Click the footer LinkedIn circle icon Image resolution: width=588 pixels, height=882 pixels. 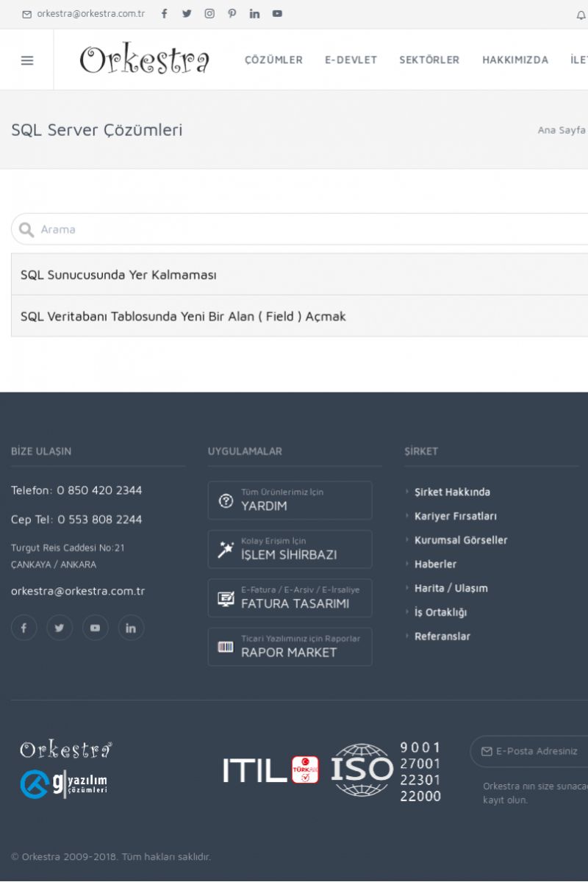click(131, 628)
